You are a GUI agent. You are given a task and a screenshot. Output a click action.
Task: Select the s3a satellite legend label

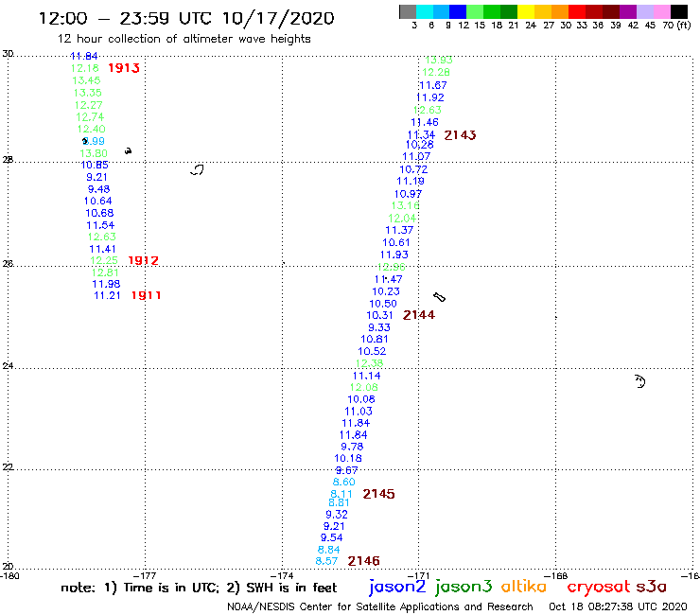652,587
